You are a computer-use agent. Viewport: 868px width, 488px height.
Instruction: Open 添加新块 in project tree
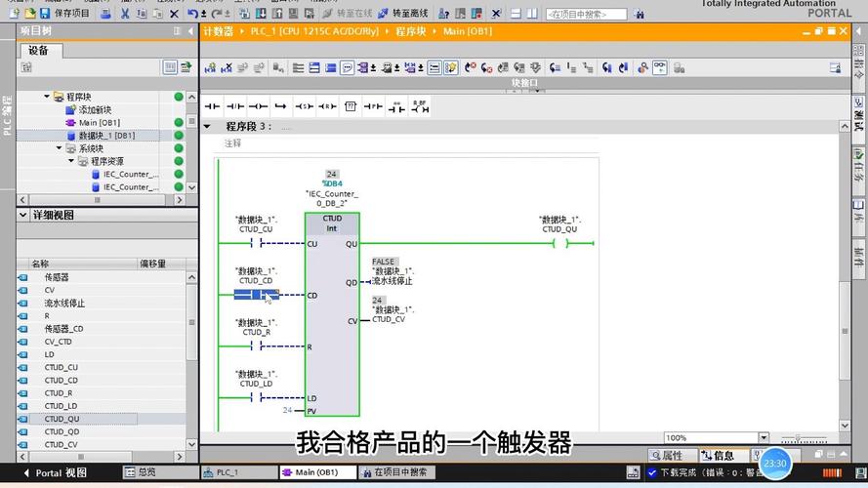tap(95, 109)
